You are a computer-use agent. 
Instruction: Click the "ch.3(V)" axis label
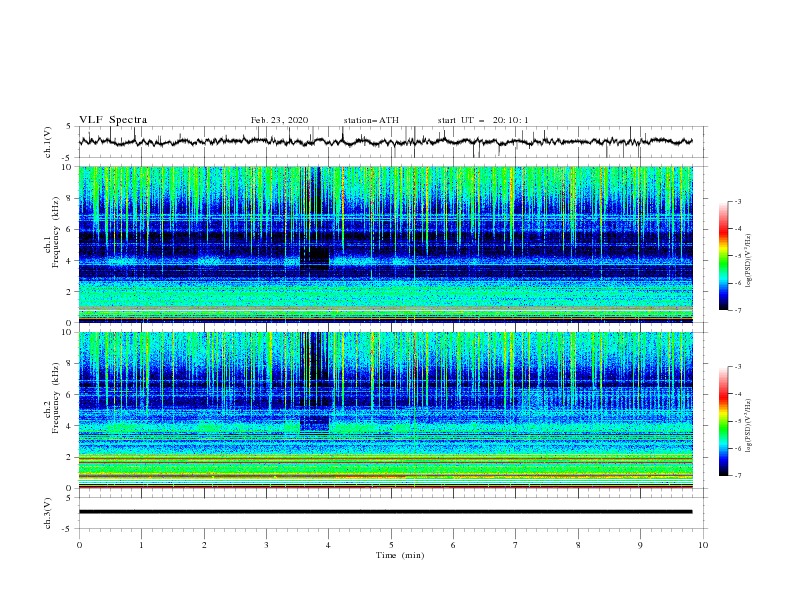(48, 514)
